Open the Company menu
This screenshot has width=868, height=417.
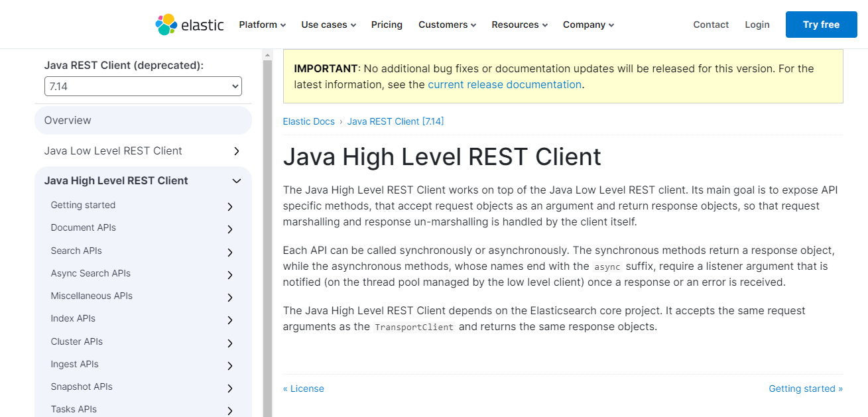click(x=588, y=25)
